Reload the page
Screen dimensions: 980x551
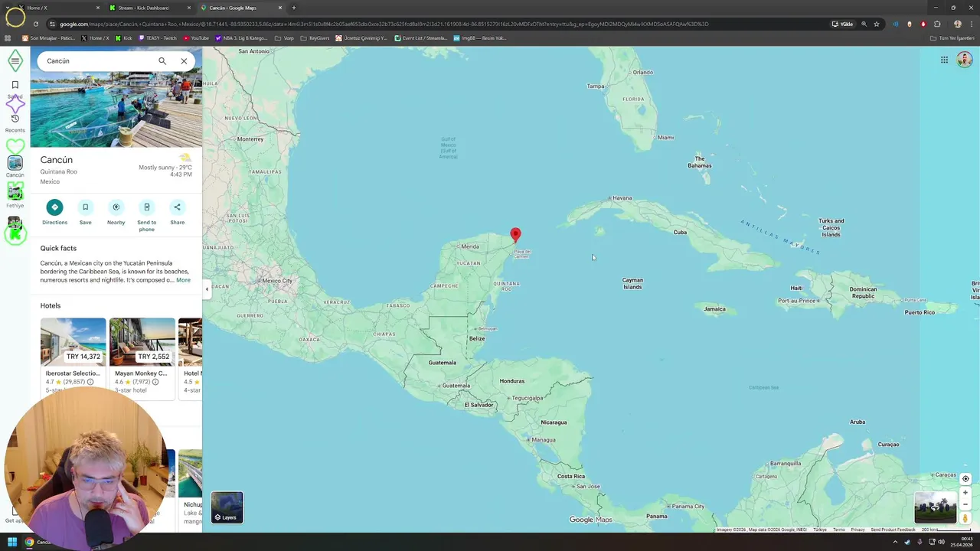click(36, 24)
